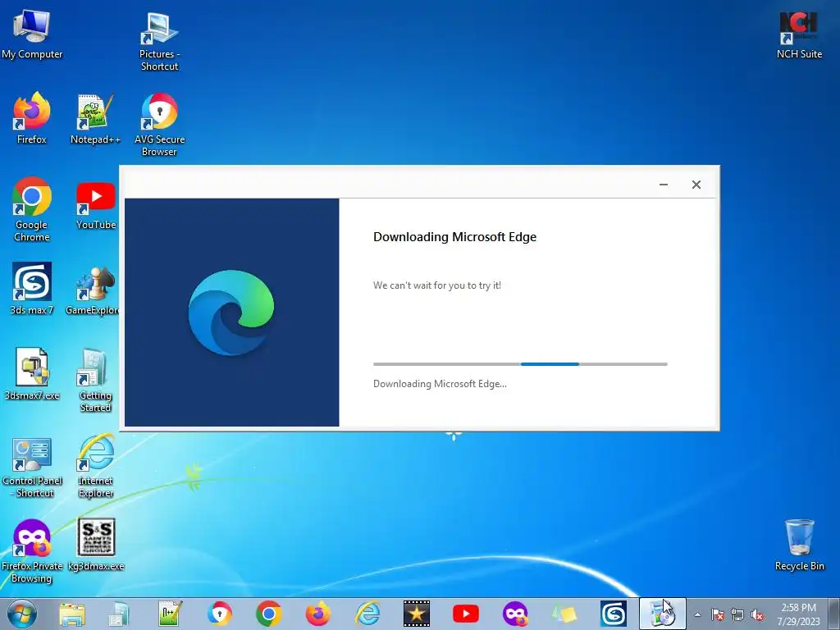Open sticky notes icon in taskbar
The image size is (840, 630).
click(x=564, y=614)
